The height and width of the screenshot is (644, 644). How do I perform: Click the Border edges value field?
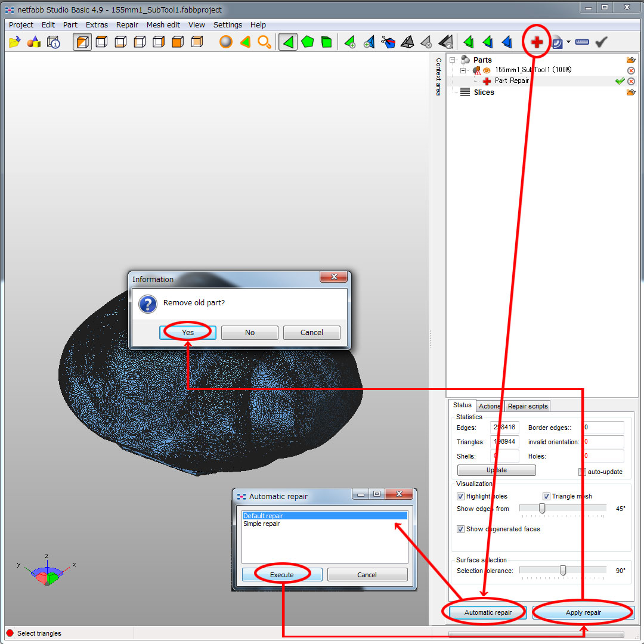[x=603, y=427]
